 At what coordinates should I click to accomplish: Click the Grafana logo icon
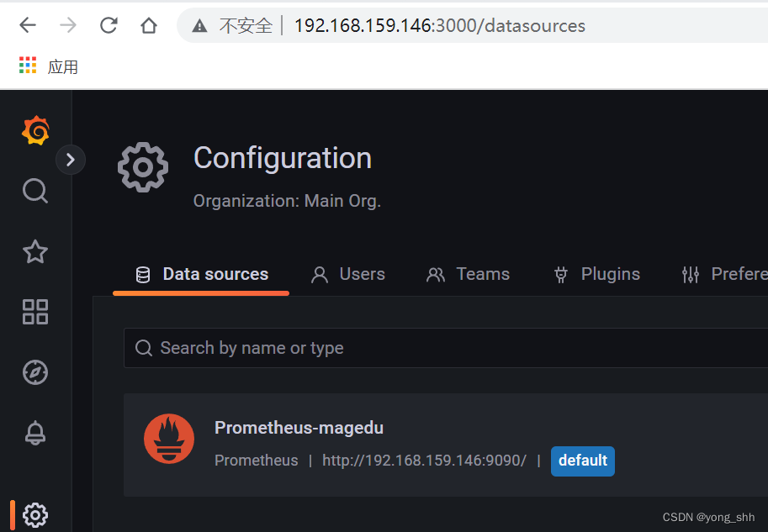point(34,130)
